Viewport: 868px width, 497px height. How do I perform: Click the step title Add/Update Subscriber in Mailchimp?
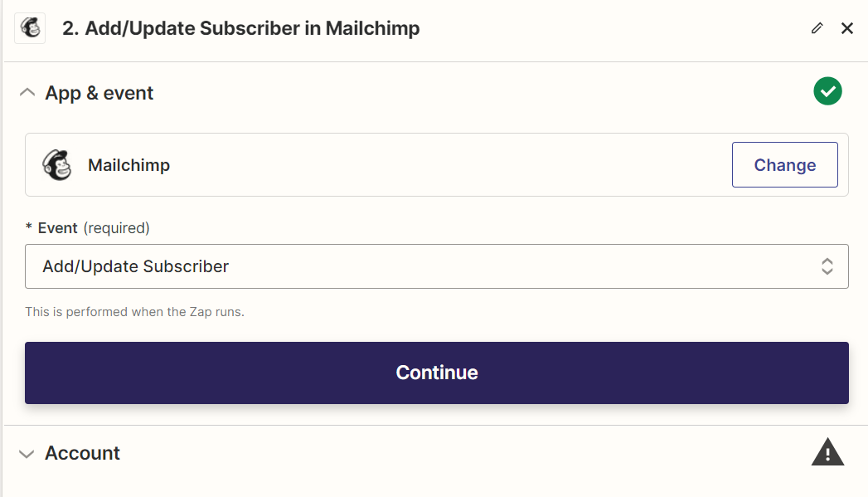coord(240,28)
